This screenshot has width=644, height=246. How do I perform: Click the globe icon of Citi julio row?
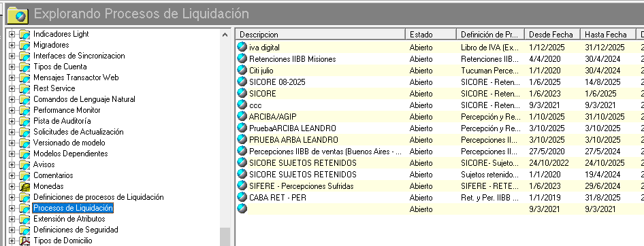(x=242, y=71)
